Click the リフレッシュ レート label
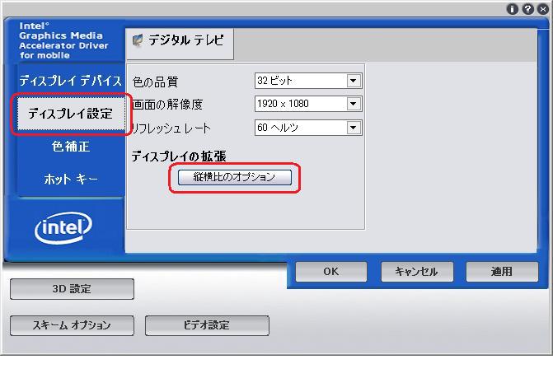Screen dimensions: 553x392 pyautogui.click(x=171, y=128)
